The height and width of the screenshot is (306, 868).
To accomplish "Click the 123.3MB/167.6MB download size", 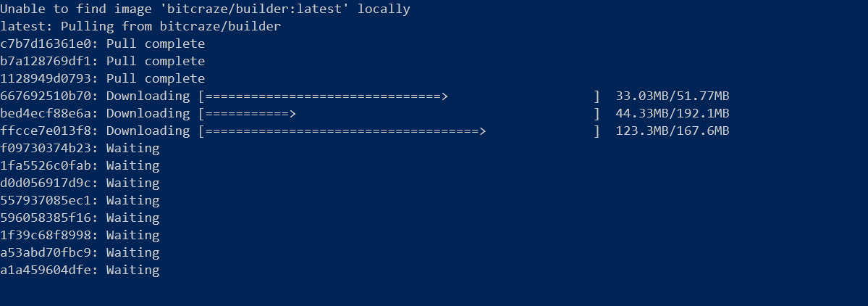I will click(x=672, y=131).
